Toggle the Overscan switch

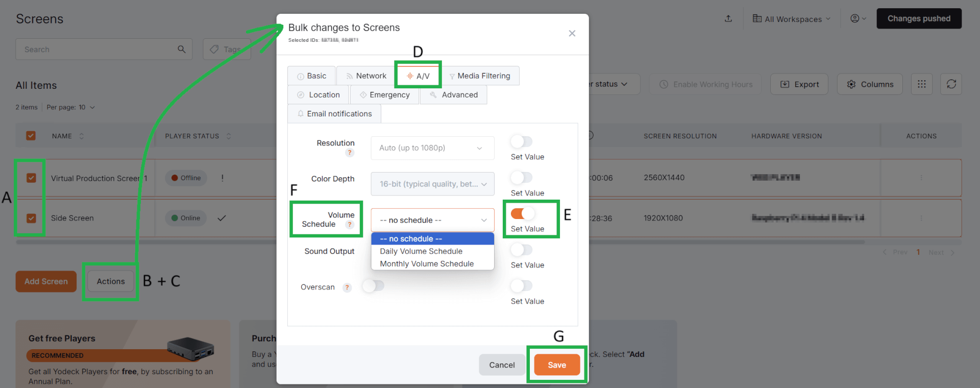click(x=373, y=286)
